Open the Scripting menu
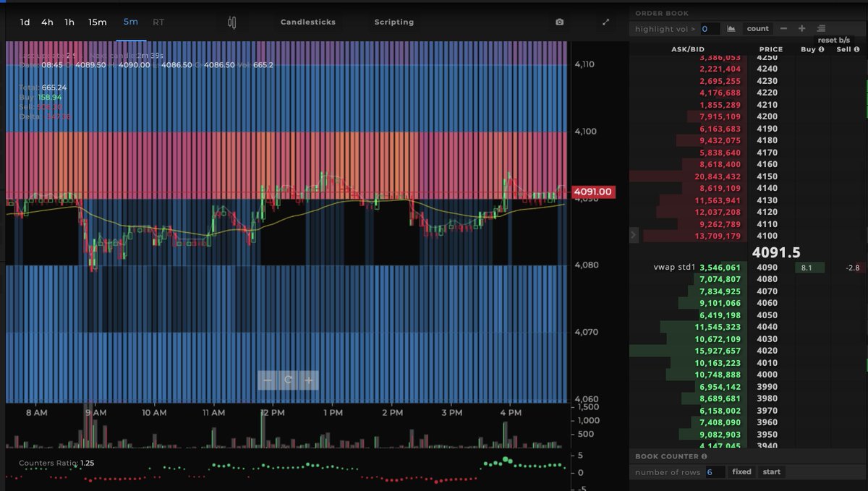This screenshot has height=491, width=868. point(393,22)
